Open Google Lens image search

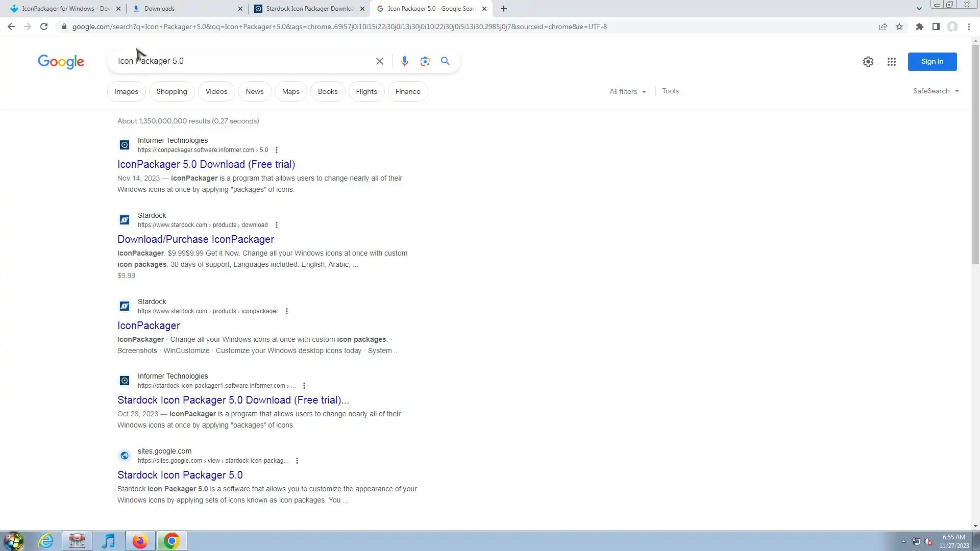425,61
